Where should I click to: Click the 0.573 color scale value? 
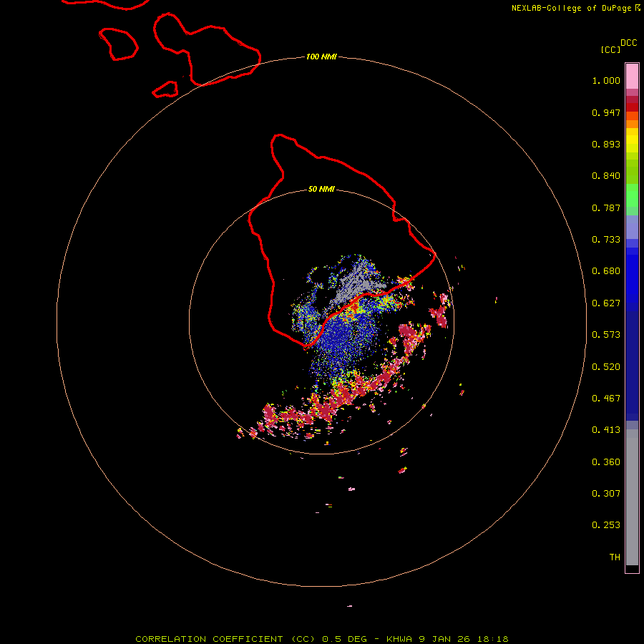[x=606, y=335]
